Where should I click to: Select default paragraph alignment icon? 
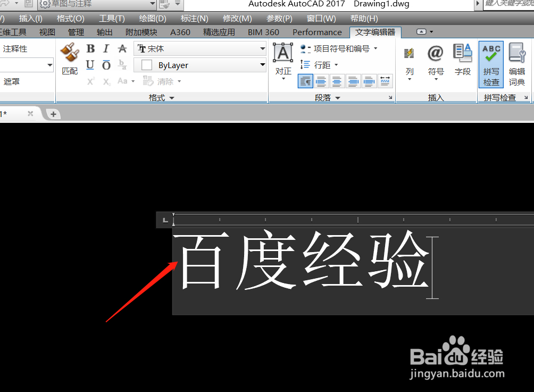305,81
